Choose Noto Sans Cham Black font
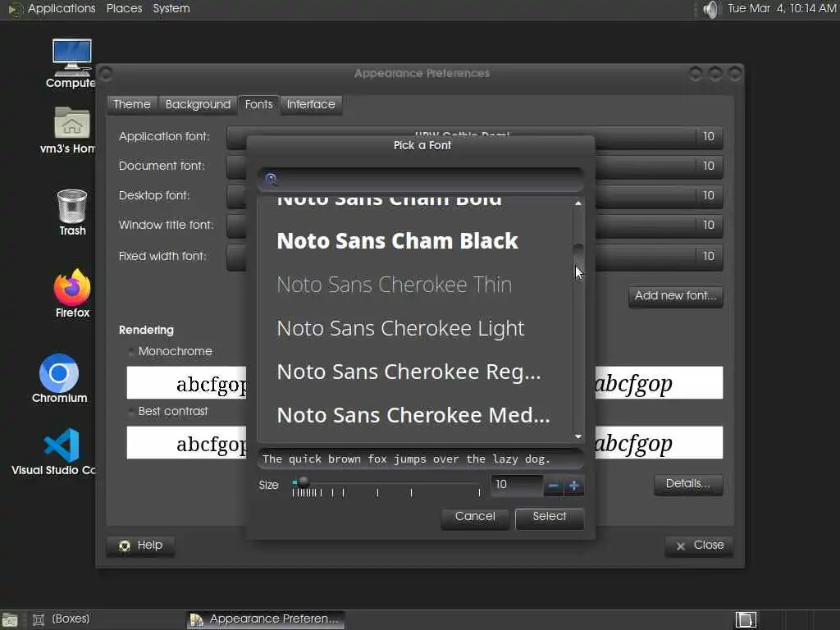Viewport: 840px width, 630px height. click(x=414, y=241)
